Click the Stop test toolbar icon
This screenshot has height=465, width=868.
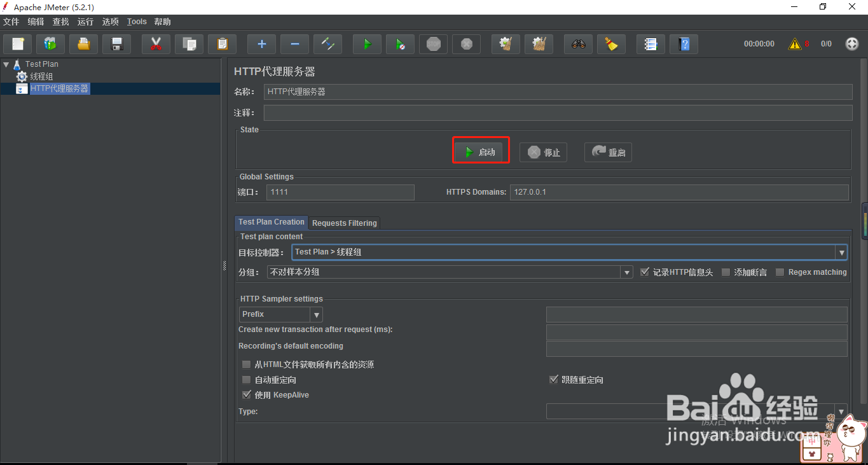(433, 44)
